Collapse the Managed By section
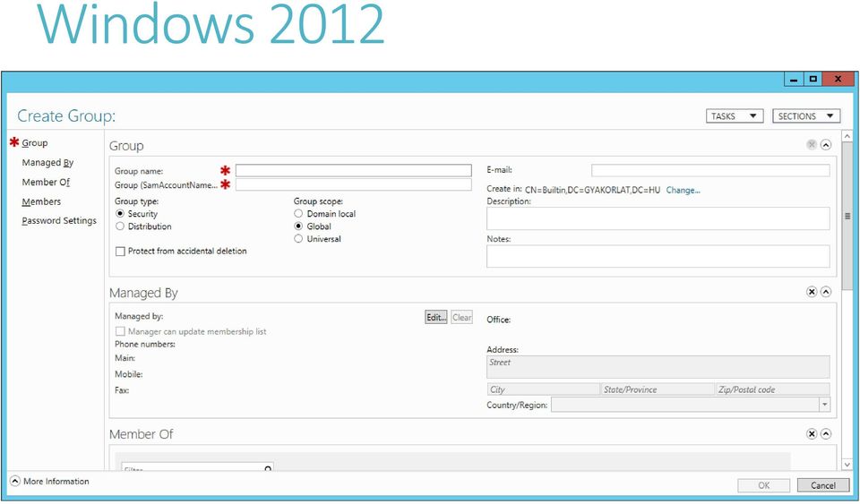This screenshot has height=504, width=860. (825, 292)
